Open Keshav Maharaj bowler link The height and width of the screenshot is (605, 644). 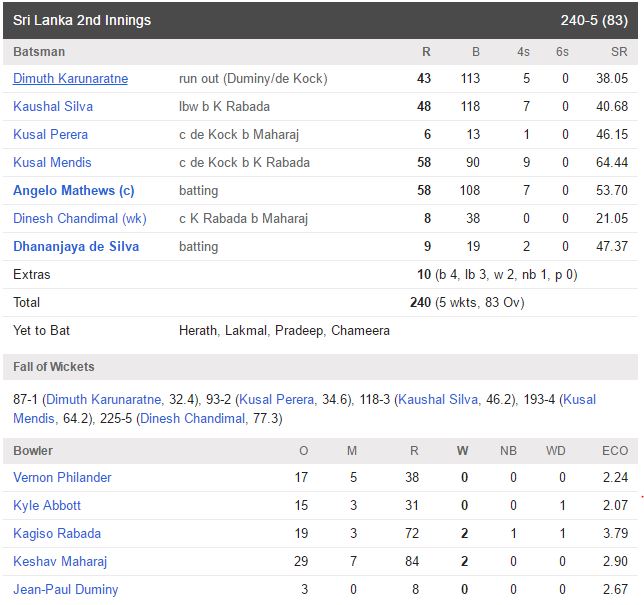point(60,562)
